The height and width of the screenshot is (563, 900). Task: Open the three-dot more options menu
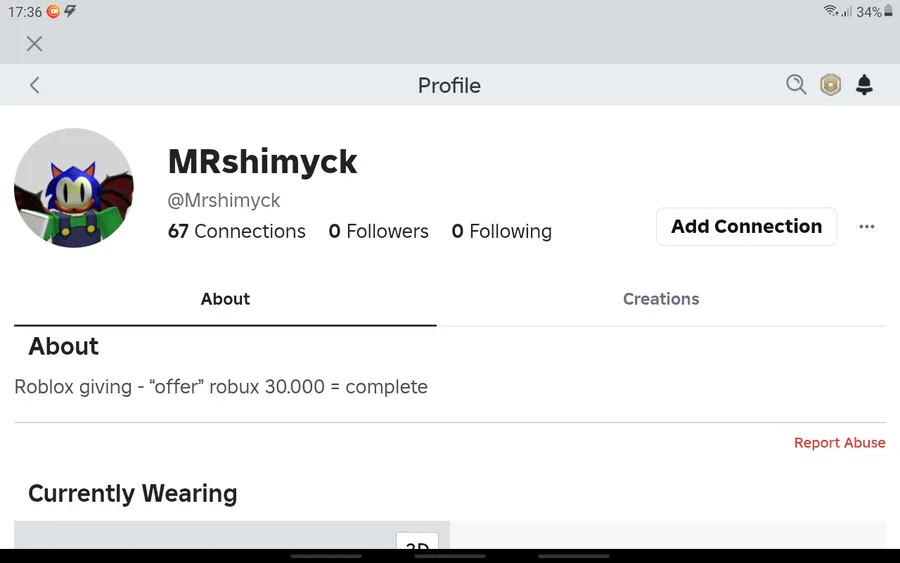click(x=867, y=227)
